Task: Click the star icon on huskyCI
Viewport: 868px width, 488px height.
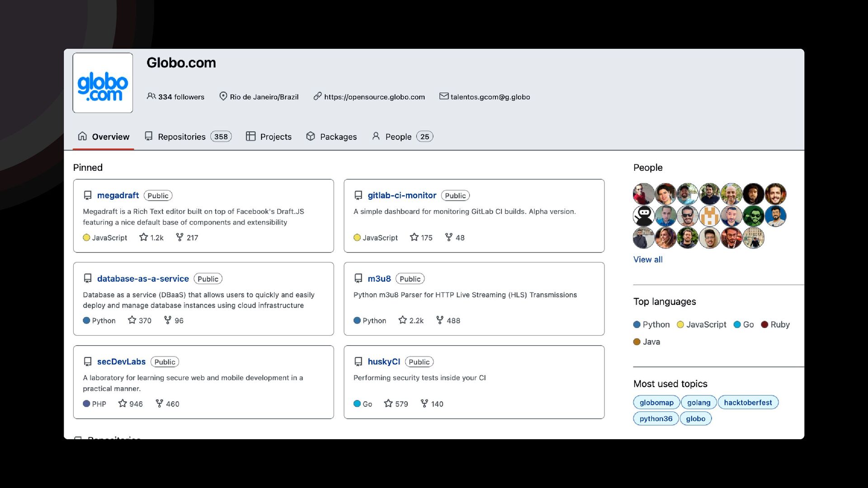Action: (388, 404)
